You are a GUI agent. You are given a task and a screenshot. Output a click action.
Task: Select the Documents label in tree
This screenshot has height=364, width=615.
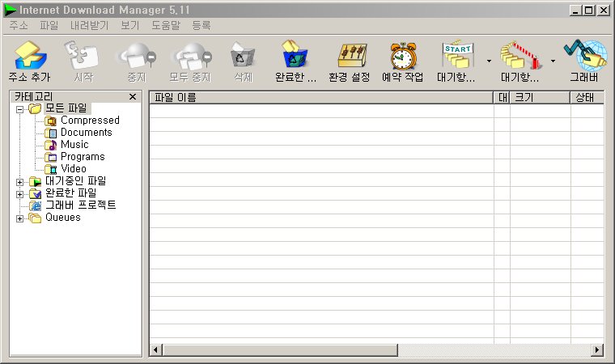click(x=87, y=133)
